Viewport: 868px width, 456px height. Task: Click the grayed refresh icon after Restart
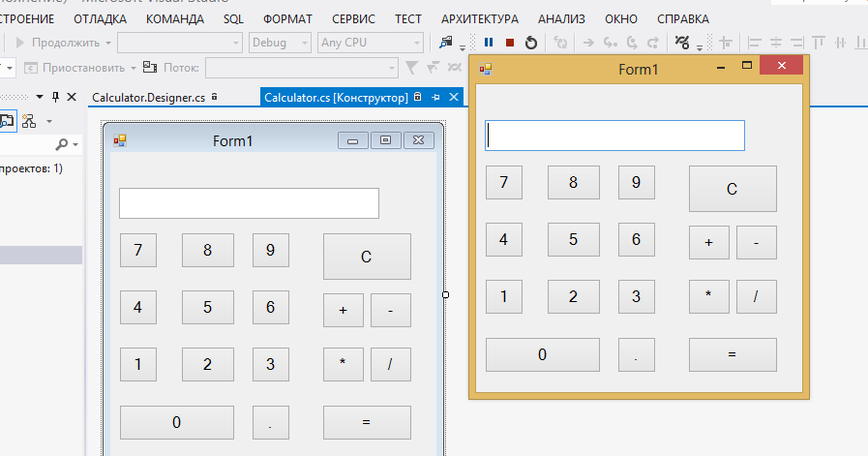(x=560, y=42)
